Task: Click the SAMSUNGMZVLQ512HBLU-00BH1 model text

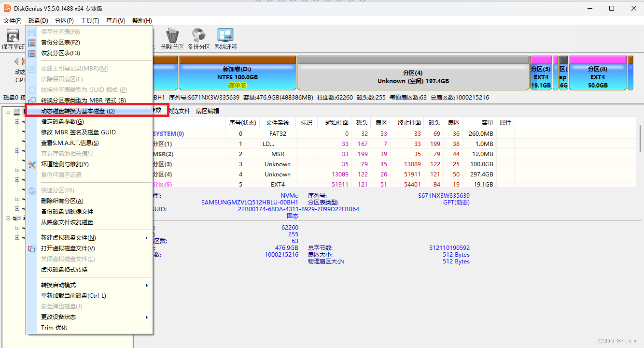Action: click(250, 203)
